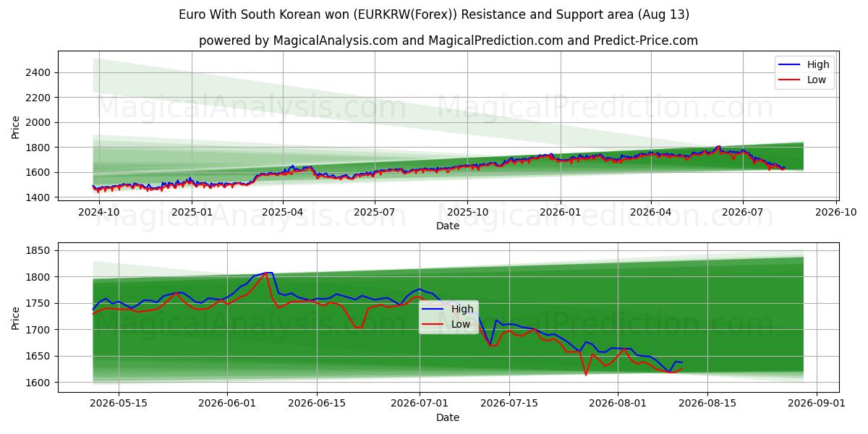Click the 2026-01 date tick label
868x434 pixels.
coord(561,212)
